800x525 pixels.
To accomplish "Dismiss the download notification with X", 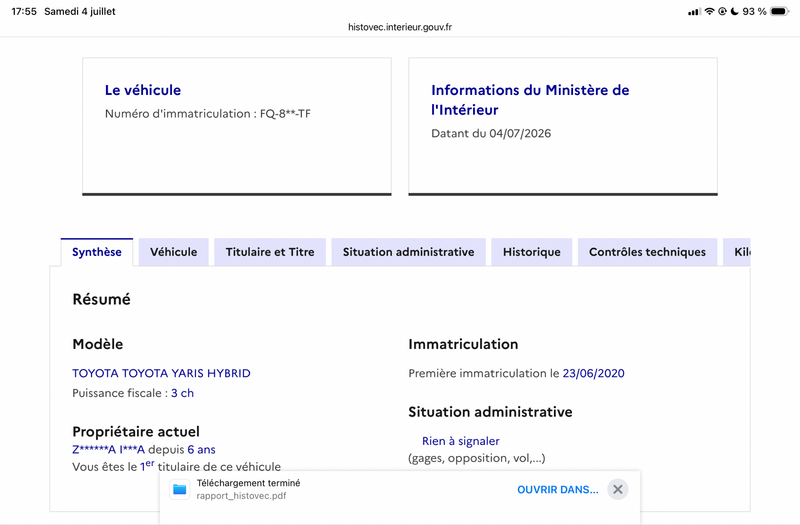I will click(617, 490).
